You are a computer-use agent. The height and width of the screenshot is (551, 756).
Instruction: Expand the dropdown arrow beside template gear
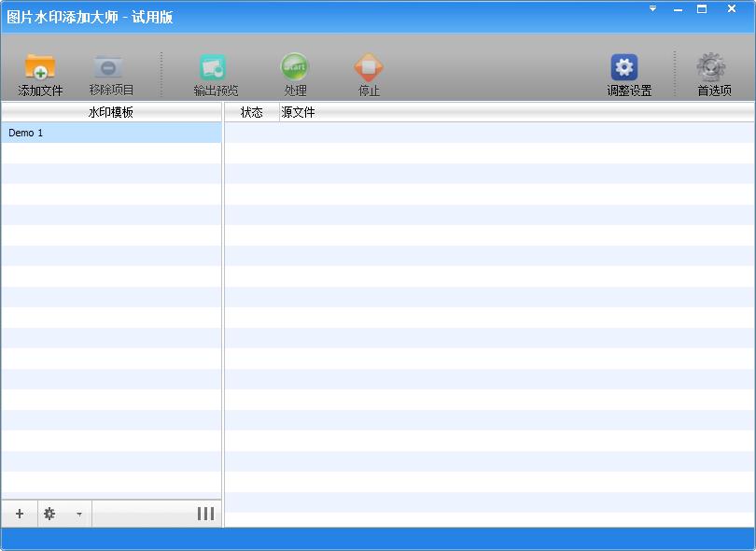(x=79, y=515)
